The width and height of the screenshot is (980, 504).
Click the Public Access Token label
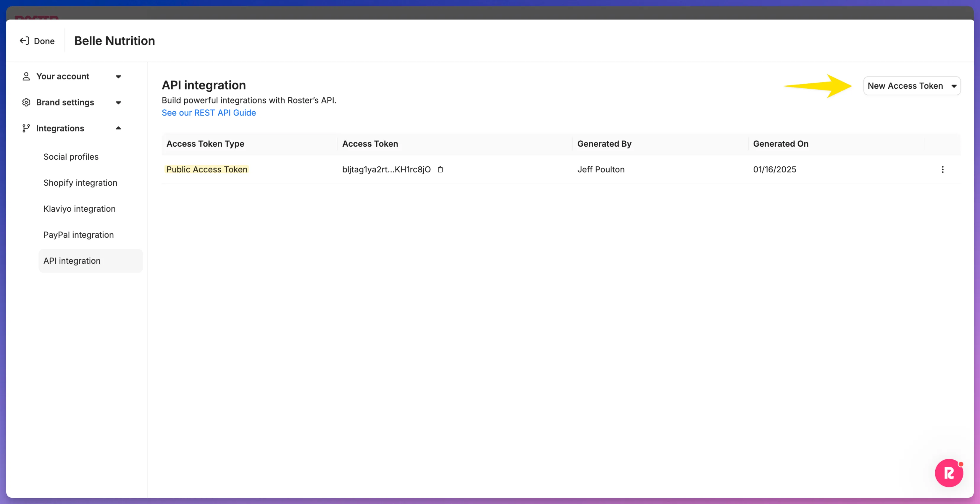pos(206,169)
